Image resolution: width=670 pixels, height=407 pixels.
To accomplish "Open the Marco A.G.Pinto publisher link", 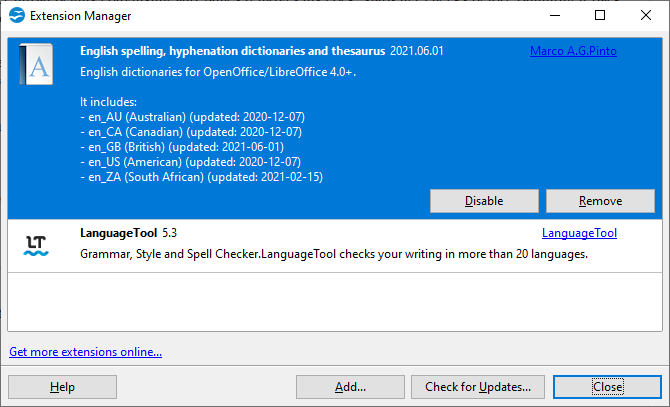I will (x=573, y=51).
